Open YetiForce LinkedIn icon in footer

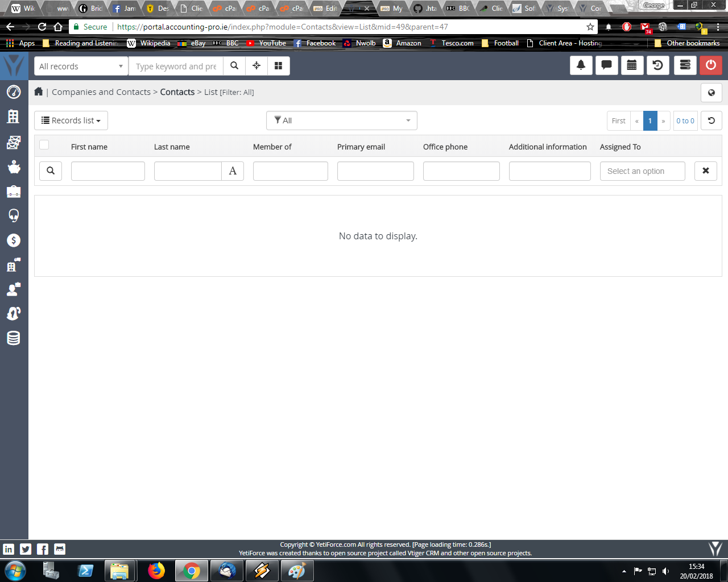9,549
